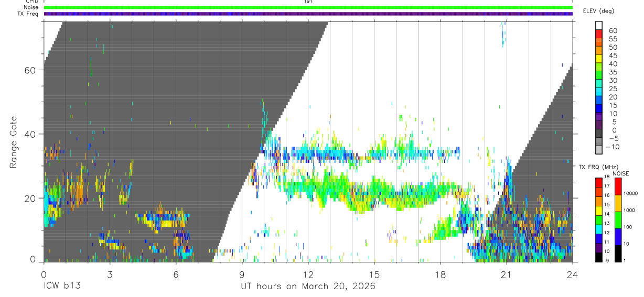
Task: Click the 9 MHz label on frequency legend
Action: (x=607, y=260)
